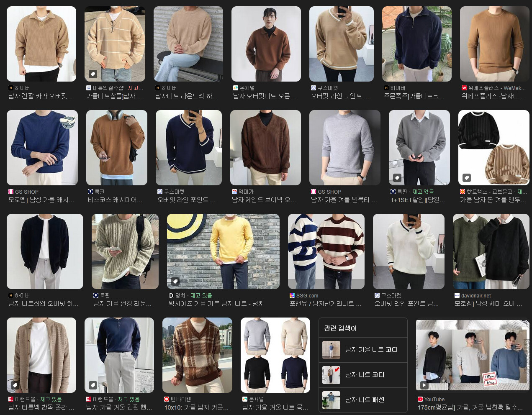Open the 175cm평균남] 가을, 겨울 남친룩 video title
The height and width of the screenshot is (415, 532).
pyautogui.click(x=470, y=407)
